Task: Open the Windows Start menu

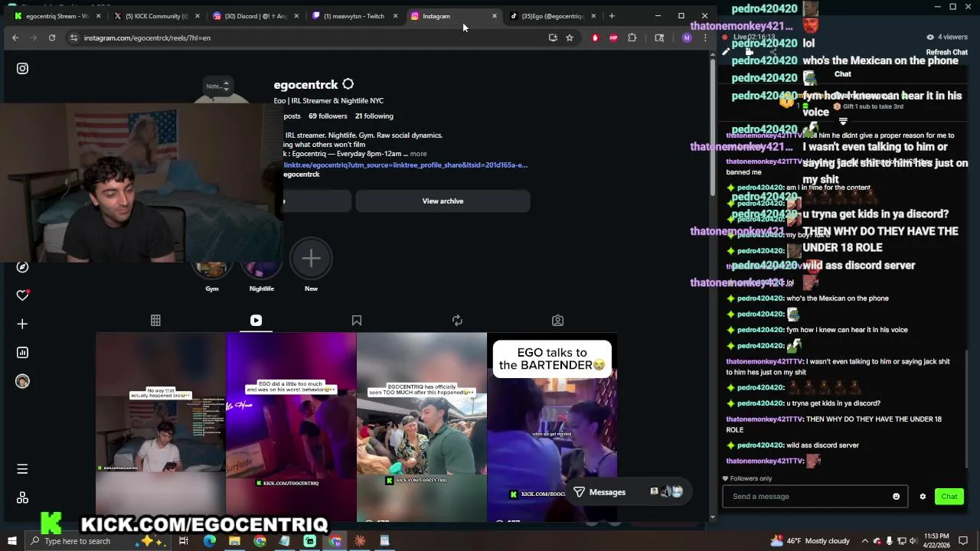Action: 12,541
